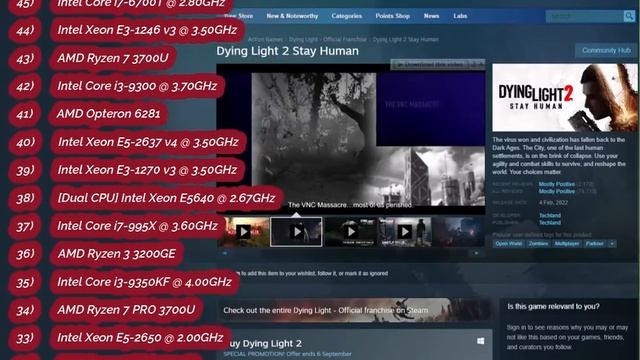This screenshot has height=360, width=640.
Task: Click the Windows platform icon
Action: 481,341
